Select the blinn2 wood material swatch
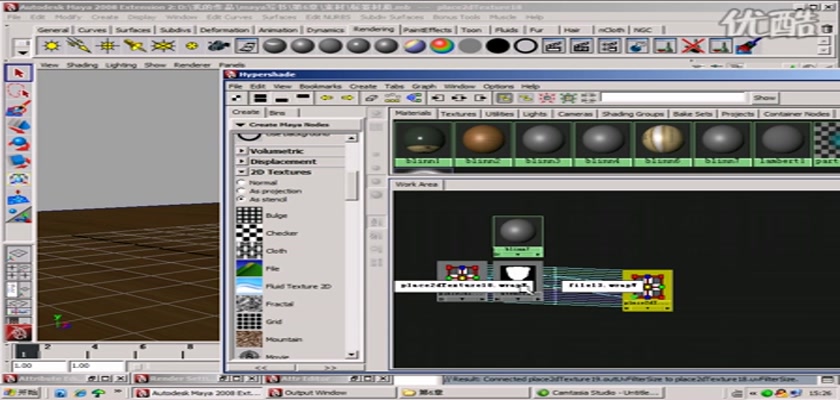Image resolution: width=840 pixels, height=400 pixels. pos(484,143)
